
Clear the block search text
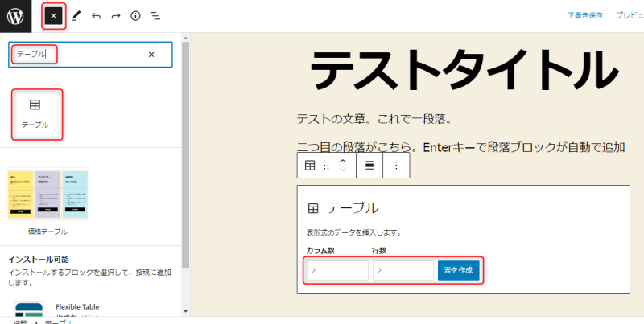point(151,55)
